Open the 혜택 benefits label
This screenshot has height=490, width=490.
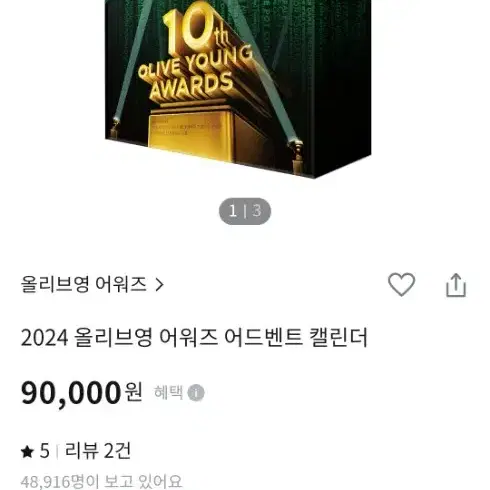(x=168, y=392)
